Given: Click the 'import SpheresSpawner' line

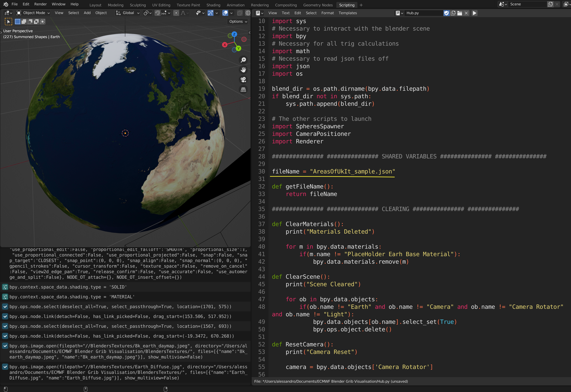Looking at the screenshot, I should (308, 126).
